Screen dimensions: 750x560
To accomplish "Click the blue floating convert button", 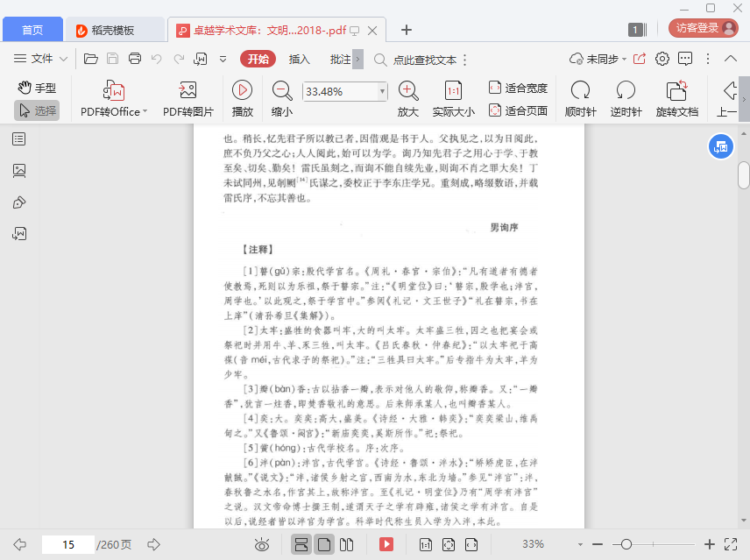I will pyautogui.click(x=720, y=147).
